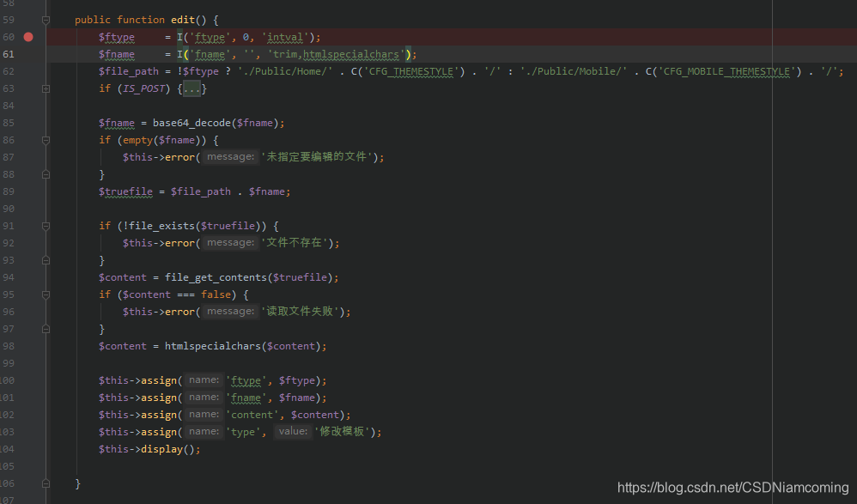The image size is (857, 504).
Task: Click the public keyword on line 59
Action: (x=93, y=20)
